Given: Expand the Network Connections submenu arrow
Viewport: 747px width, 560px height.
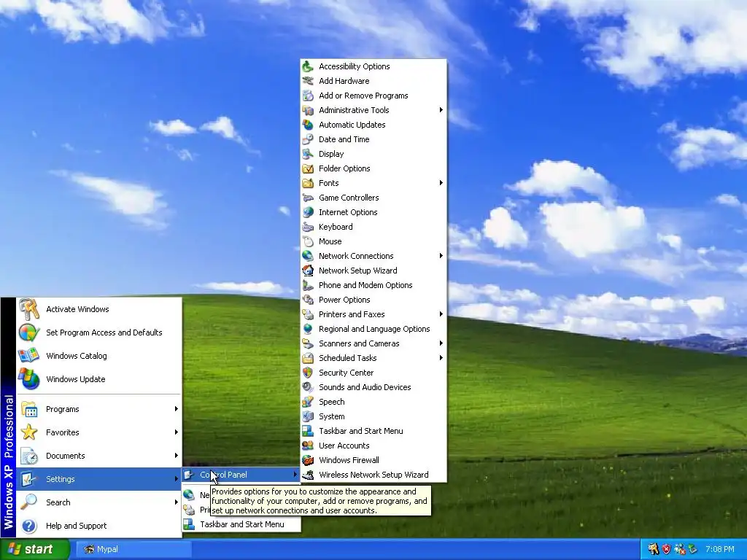Looking at the screenshot, I should click(441, 256).
